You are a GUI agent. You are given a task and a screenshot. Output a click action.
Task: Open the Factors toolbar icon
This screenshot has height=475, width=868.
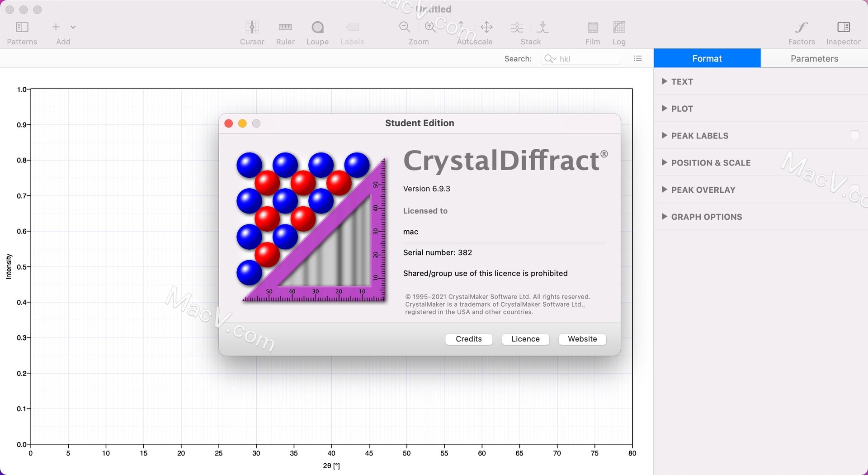tap(802, 27)
